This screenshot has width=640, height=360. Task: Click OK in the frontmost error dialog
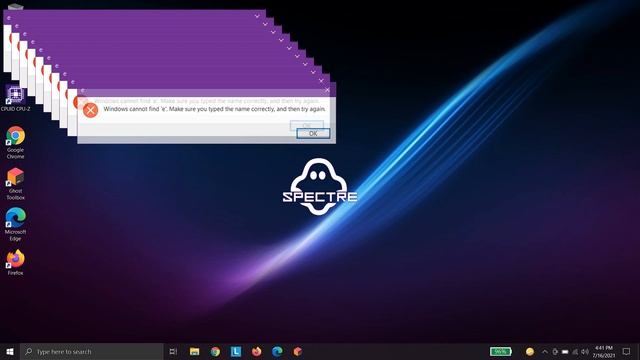coord(313,133)
